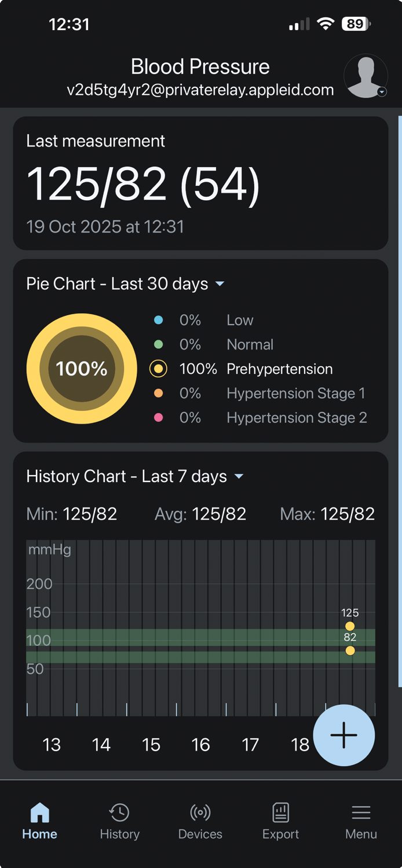Go to the Devices tab

(x=200, y=822)
